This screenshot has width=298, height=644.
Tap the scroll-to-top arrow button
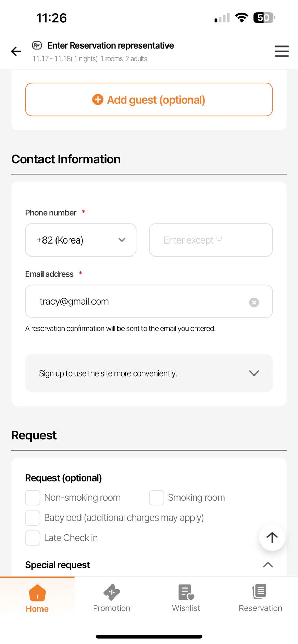[x=272, y=537]
